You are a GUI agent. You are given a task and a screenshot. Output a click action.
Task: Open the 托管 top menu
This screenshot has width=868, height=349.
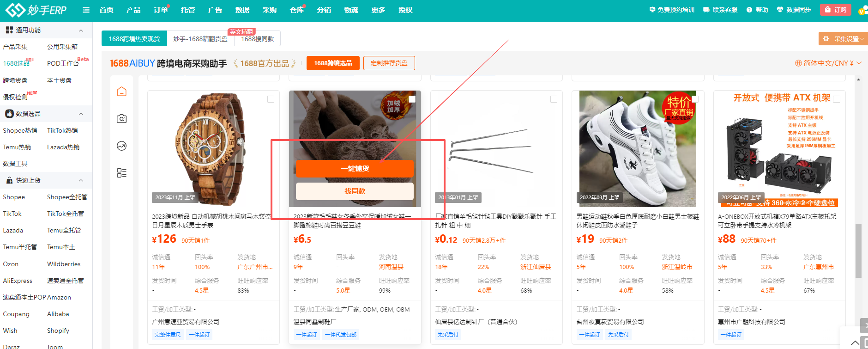[188, 10]
